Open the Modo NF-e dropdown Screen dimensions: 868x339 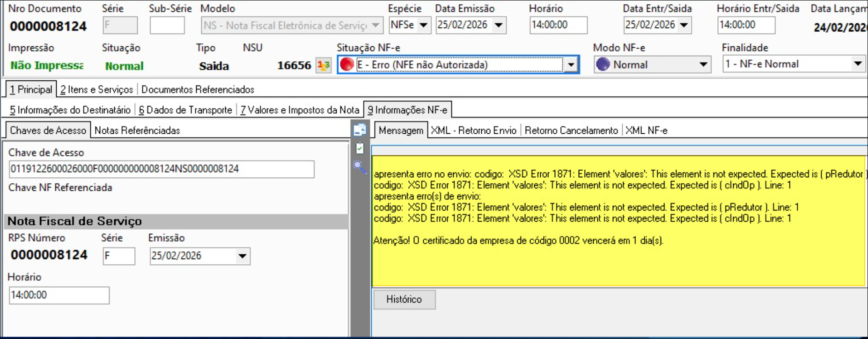pos(703,65)
